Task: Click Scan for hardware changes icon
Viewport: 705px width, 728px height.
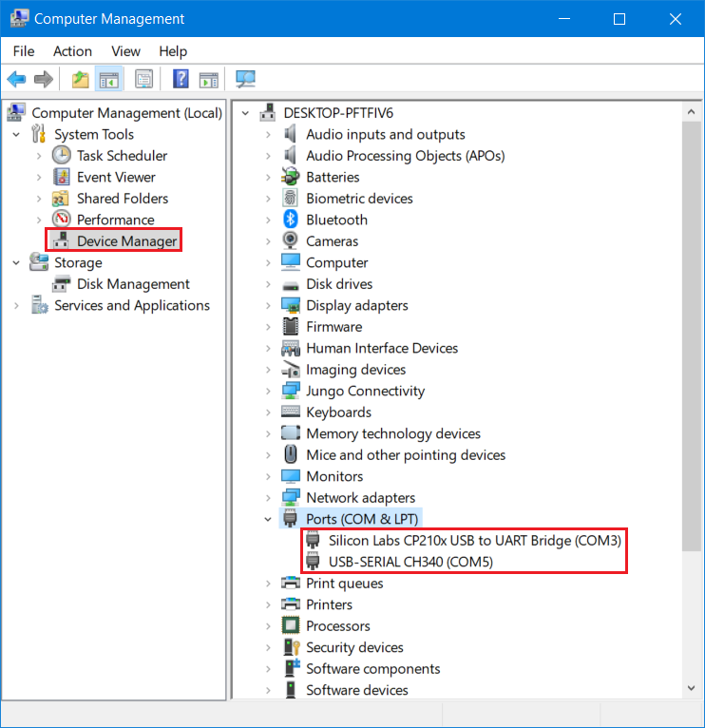Action: pos(246,79)
